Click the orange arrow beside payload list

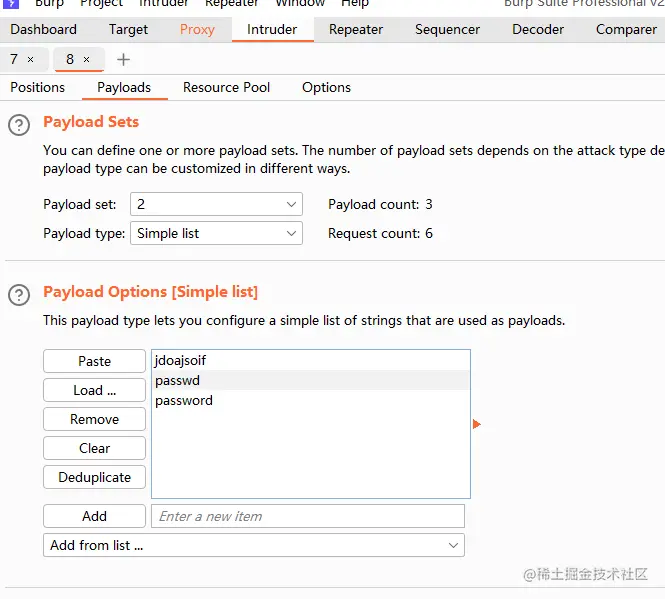tap(477, 424)
